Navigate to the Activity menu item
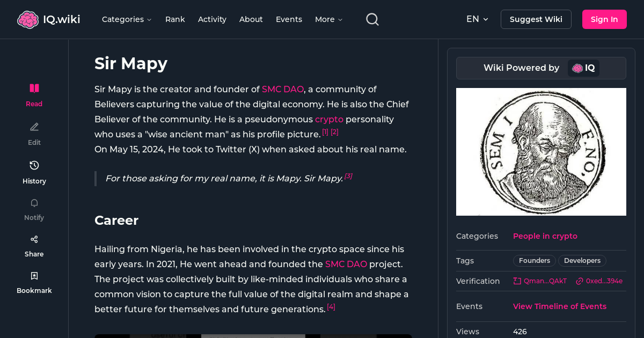Viewport: 644px width, 338px height. (212, 19)
